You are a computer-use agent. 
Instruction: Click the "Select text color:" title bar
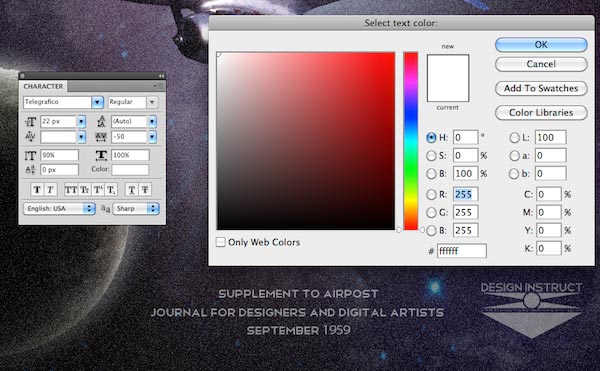tap(401, 23)
